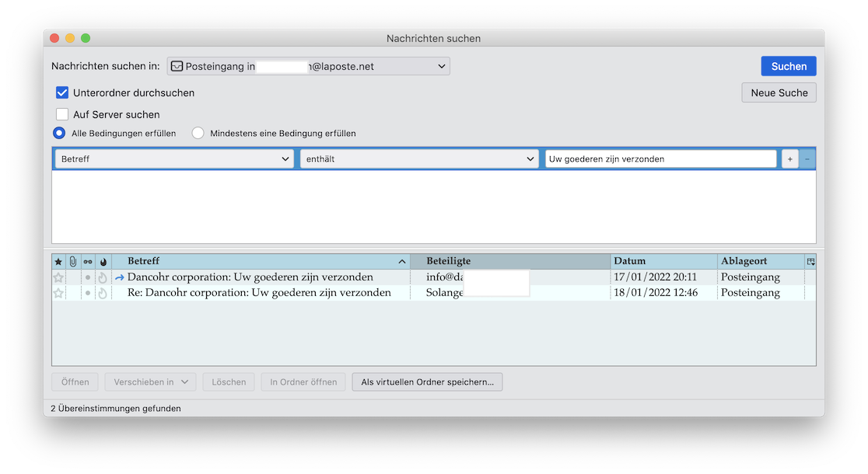This screenshot has width=868, height=474.
Task: Click the junk flame column header
Action: (x=103, y=262)
